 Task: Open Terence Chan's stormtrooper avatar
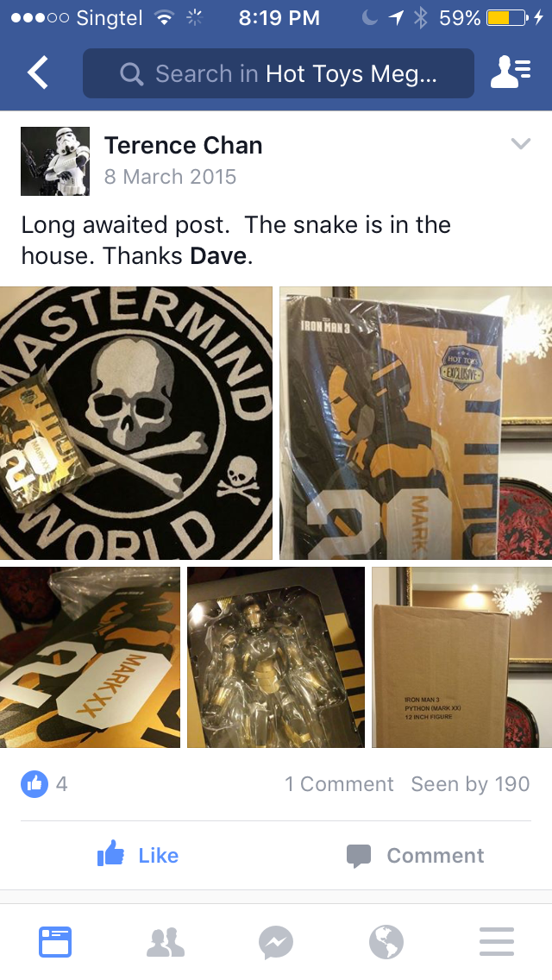[55, 161]
